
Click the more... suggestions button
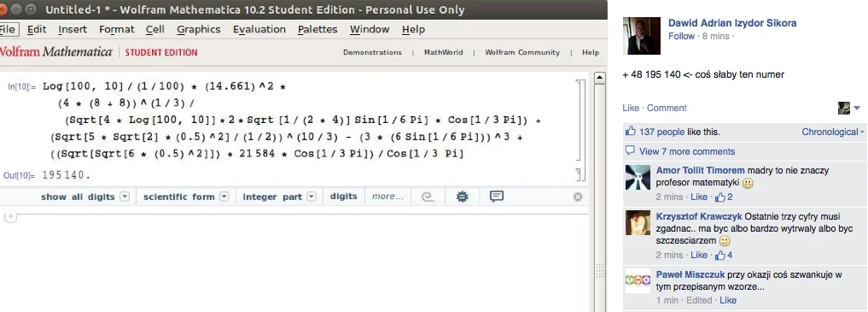[x=387, y=197]
